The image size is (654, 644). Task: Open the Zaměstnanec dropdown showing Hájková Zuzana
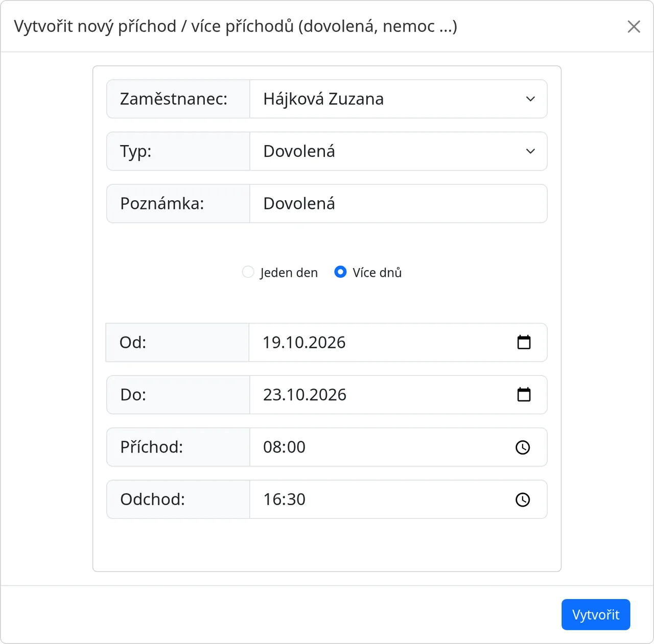(399, 99)
